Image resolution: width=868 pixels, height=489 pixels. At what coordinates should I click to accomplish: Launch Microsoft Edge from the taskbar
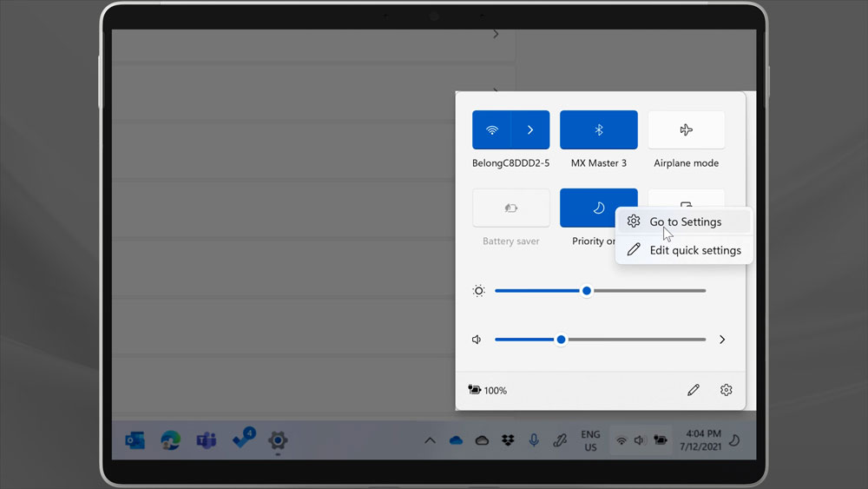(x=170, y=440)
